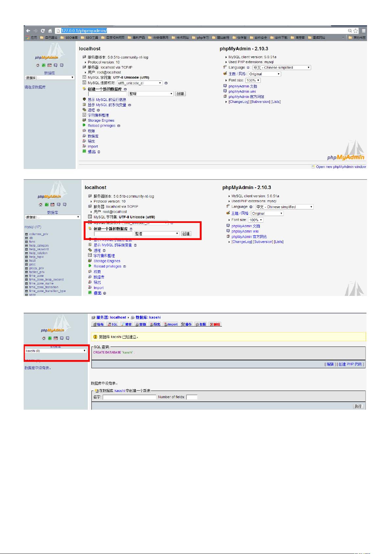Screen dimensions: 392x554
Task: Click Open new phpMyAdmin window link
Action: coord(341,167)
